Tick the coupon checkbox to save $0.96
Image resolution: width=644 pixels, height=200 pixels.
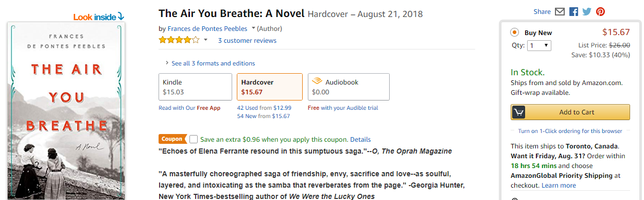193,139
